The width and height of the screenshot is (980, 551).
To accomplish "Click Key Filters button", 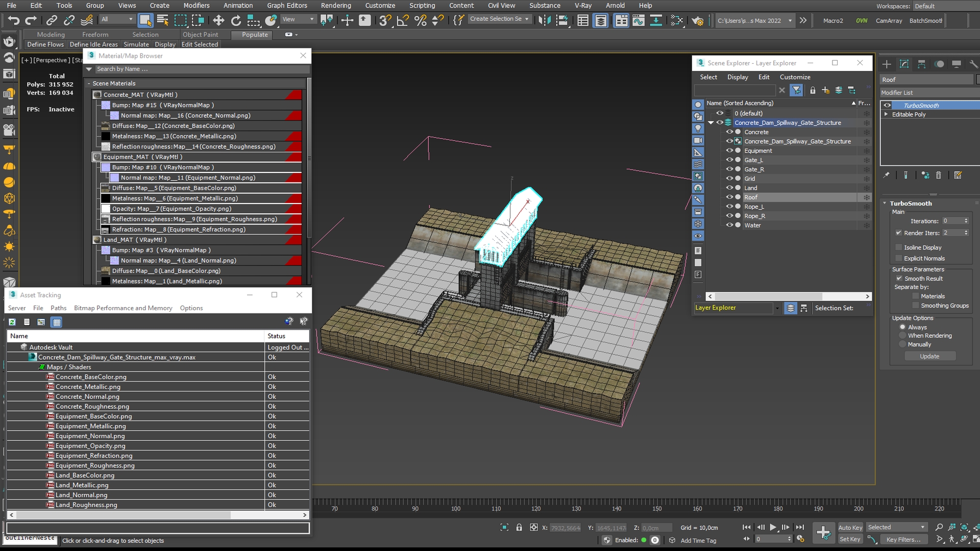I will [903, 539].
